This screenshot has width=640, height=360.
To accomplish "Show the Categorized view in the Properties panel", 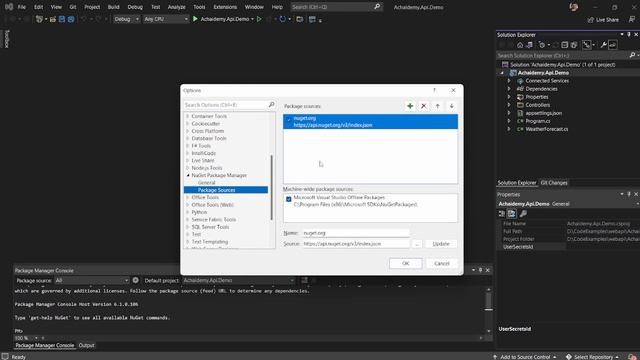I will click(502, 213).
